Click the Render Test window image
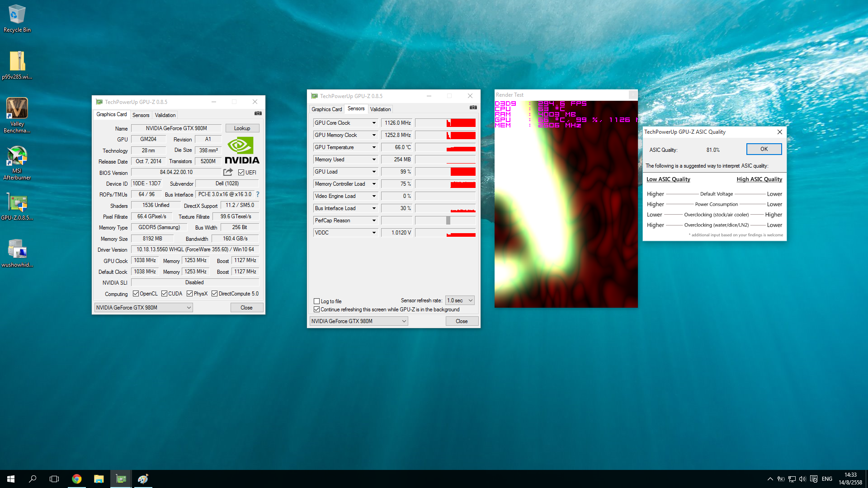The height and width of the screenshot is (488, 868). coord(566,204)
